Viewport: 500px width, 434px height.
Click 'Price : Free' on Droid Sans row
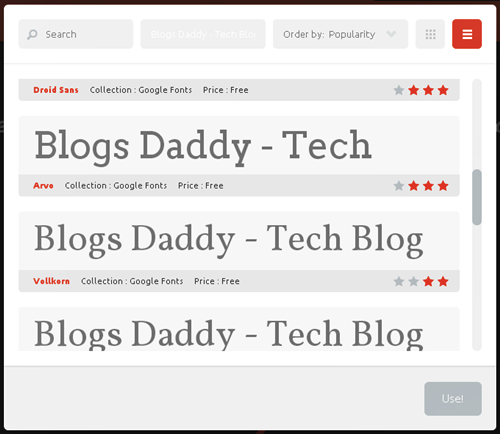pos(226,90)
